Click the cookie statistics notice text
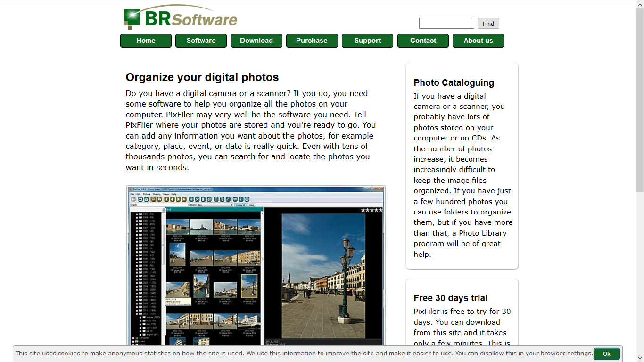 304,353
